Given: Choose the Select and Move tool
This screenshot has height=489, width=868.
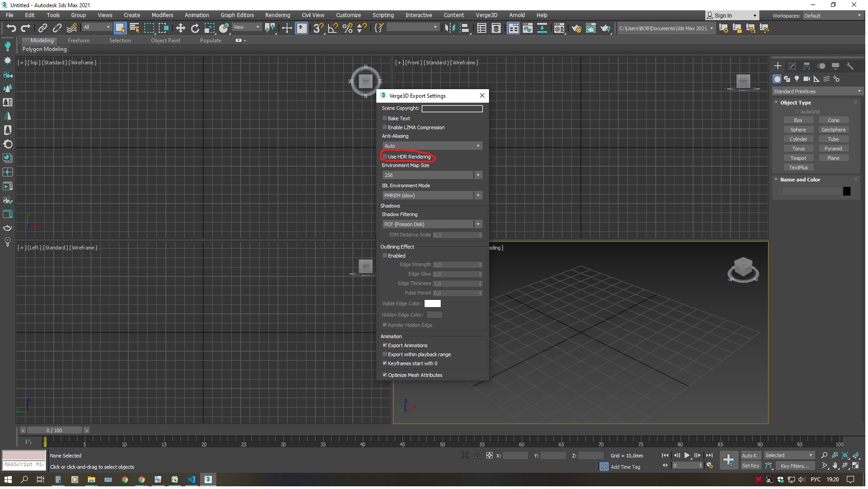Looking at the screenshot, I should pos(181,28).
